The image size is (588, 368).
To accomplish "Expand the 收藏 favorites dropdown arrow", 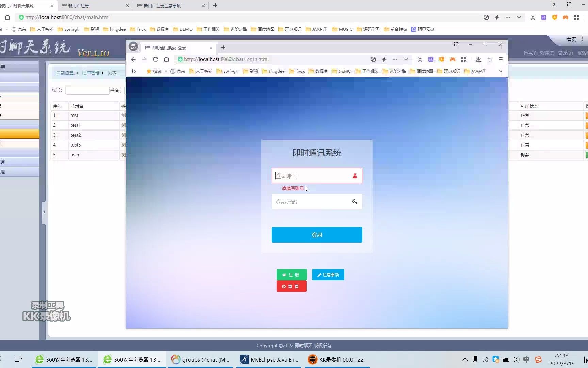I will 166,71.
